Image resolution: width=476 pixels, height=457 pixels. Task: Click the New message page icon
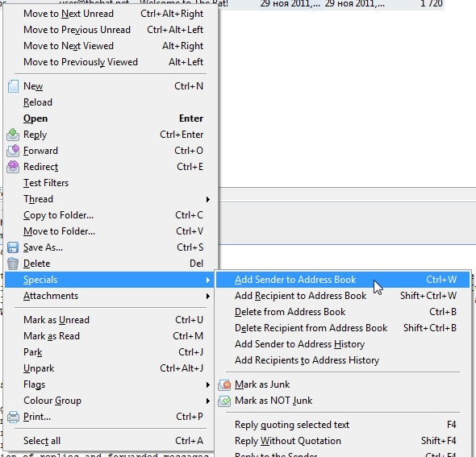click(13, 86)
